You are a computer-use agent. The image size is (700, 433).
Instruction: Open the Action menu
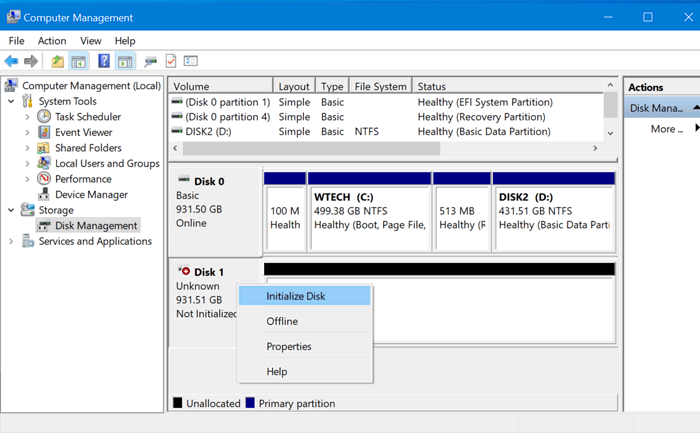[x=52, y=41]
